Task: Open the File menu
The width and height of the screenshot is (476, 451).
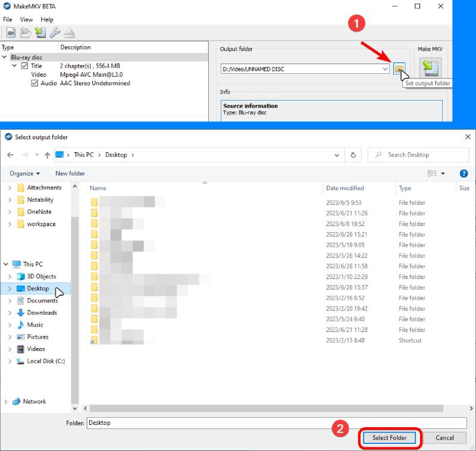Action: click(8, 20)
